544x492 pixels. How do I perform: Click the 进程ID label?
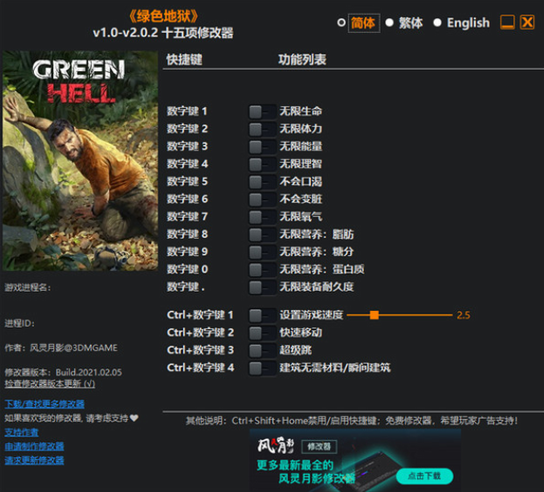point(19,323)
